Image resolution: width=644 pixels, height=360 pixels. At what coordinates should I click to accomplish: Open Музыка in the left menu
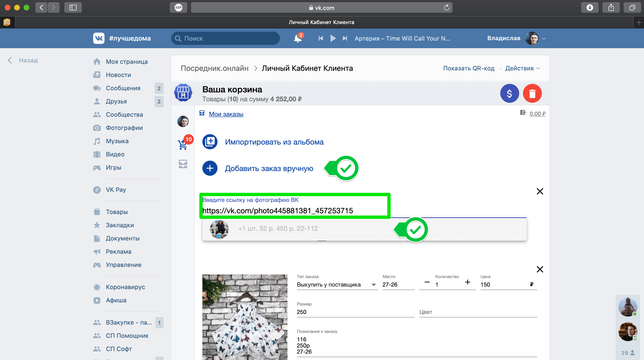[x=117, y=141]
